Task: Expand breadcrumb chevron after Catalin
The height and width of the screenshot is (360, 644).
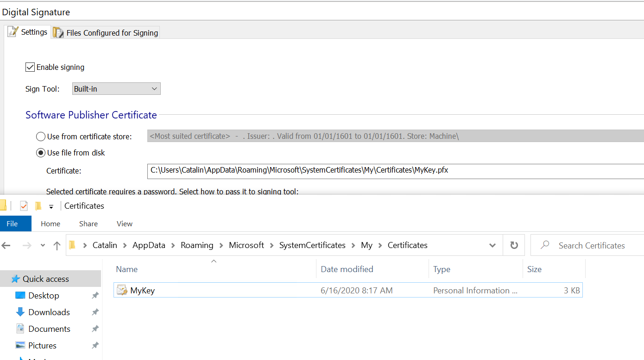Action: [125, 245]
